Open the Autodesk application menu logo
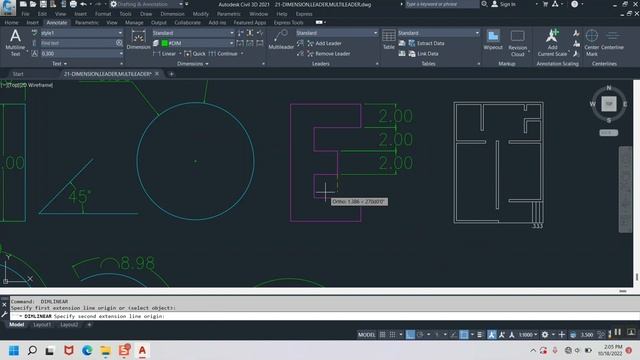The width and height of the screenshot is (640, 360). coord(8,7)
